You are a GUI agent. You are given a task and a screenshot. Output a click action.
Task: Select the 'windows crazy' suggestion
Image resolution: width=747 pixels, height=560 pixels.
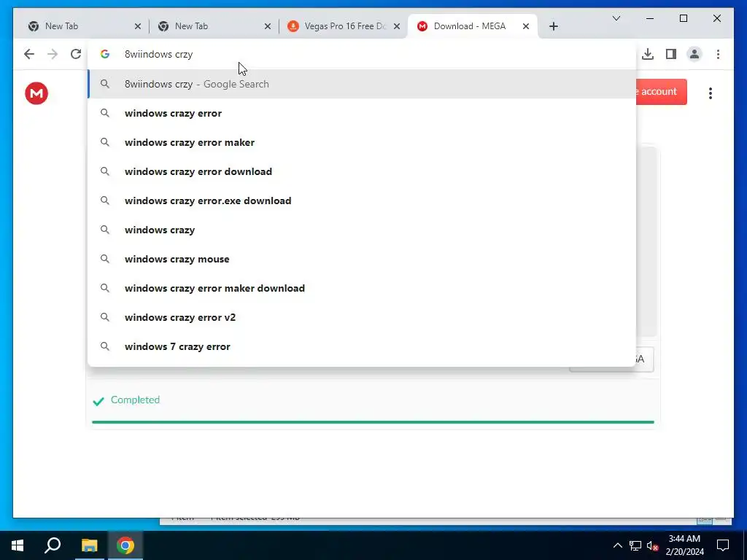pyautogui.click(x=362, y=230)
